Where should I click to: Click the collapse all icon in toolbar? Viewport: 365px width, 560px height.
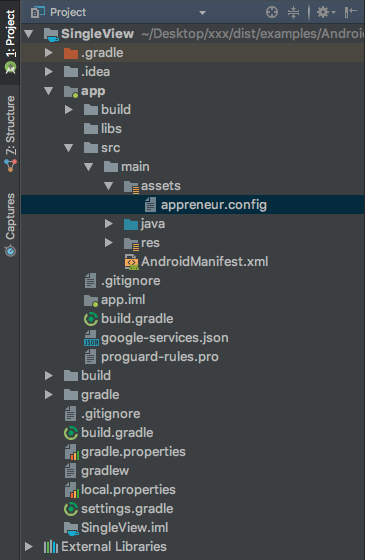pos(293,12)
